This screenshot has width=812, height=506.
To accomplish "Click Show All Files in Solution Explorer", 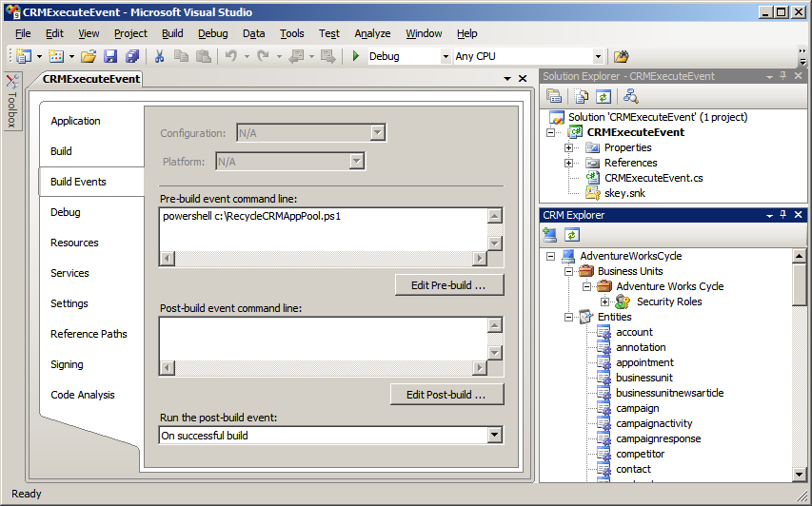I will pyautogui.click(x=582, y=96).
